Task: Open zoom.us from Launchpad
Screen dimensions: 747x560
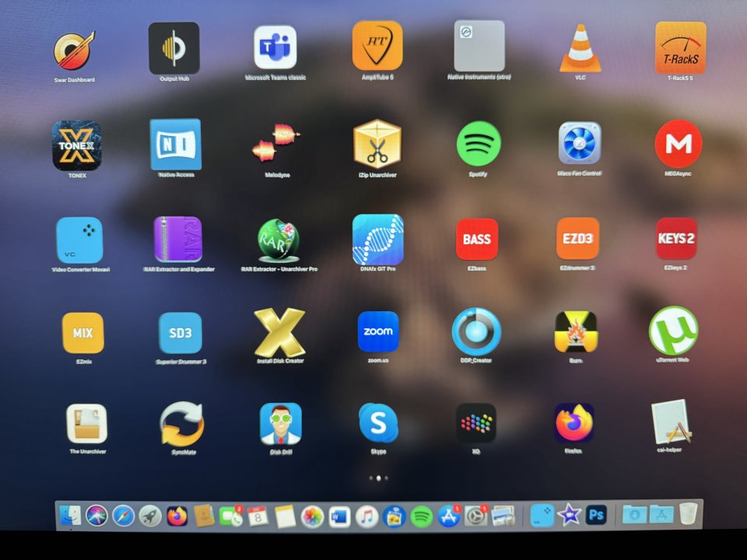Action: [379, 332]
